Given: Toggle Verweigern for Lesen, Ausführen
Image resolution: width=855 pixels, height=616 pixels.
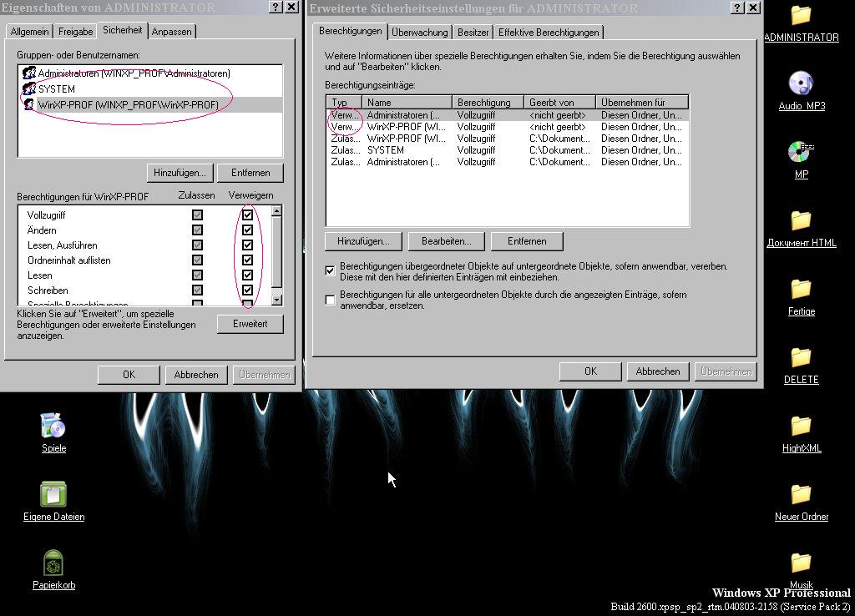Looking at the screenshot, I should 247,245.
